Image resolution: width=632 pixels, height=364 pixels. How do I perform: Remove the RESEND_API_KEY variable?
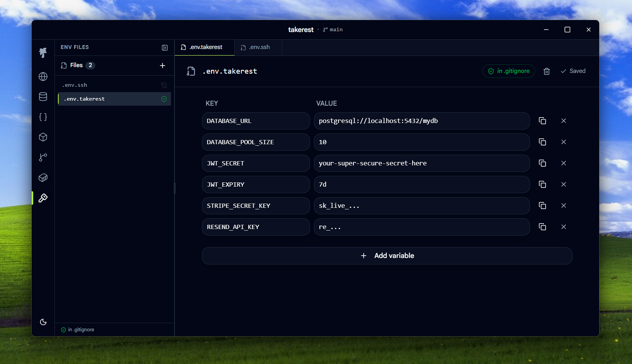[564, 227]
